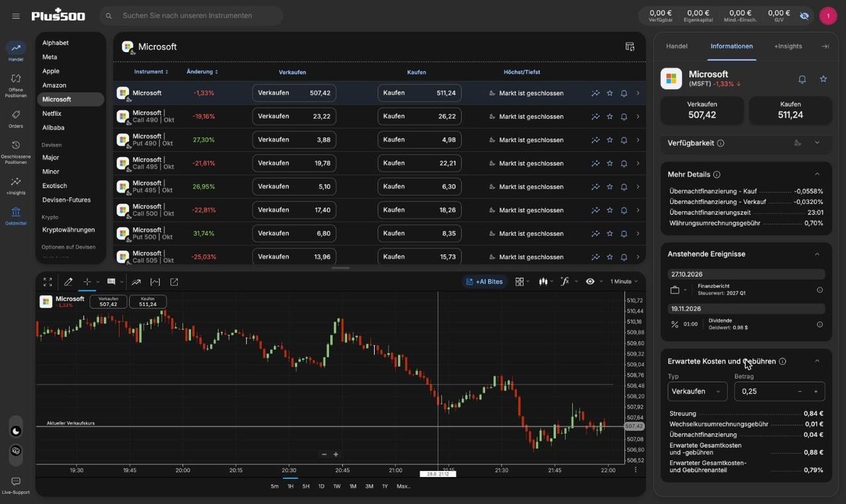Open chart in a new window

point(174,281)
